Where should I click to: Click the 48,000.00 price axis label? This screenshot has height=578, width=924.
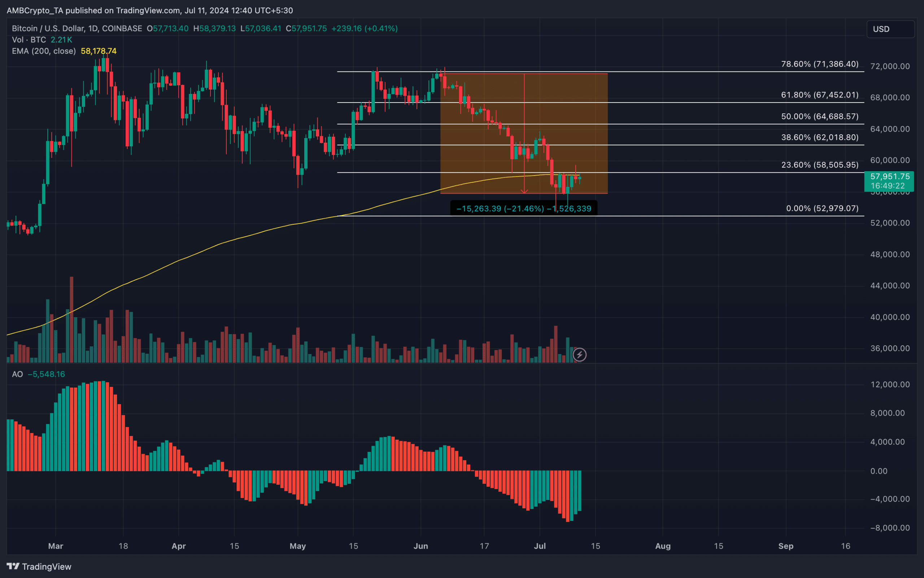click(x=890, y=255)
